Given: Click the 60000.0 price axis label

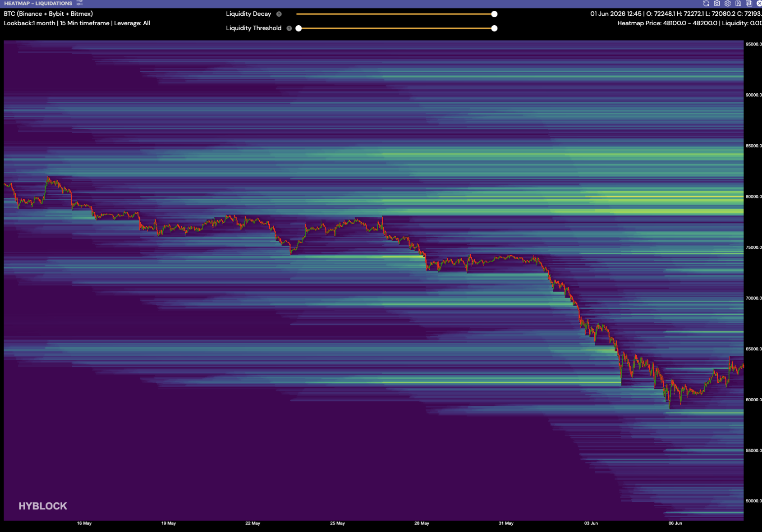Looking at the screenshot, I should [x=753, y=400].
